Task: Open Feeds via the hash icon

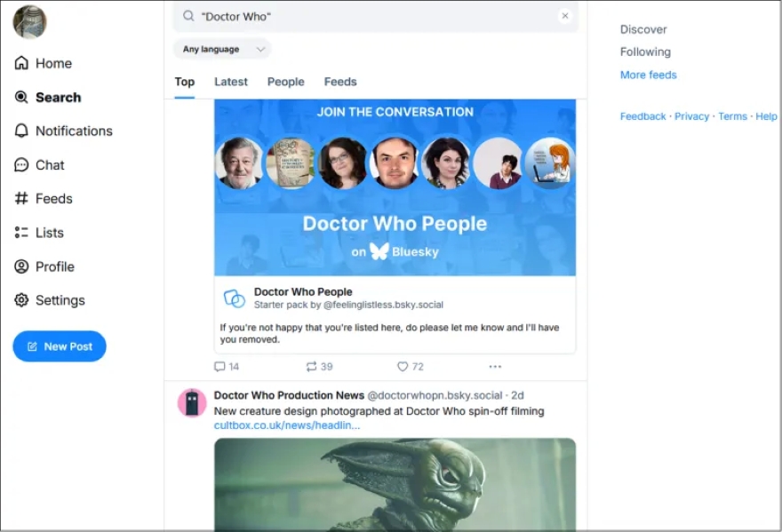Action: (x=21, y=199)
